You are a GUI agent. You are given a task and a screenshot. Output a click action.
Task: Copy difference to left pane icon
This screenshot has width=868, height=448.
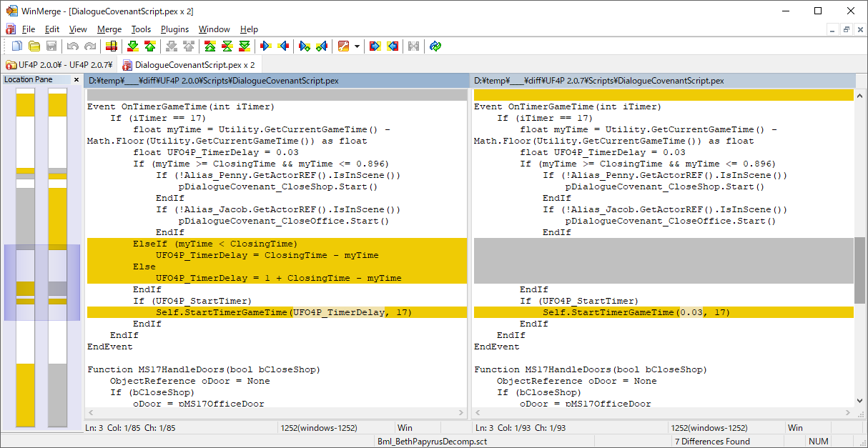[x=283, y=46]
